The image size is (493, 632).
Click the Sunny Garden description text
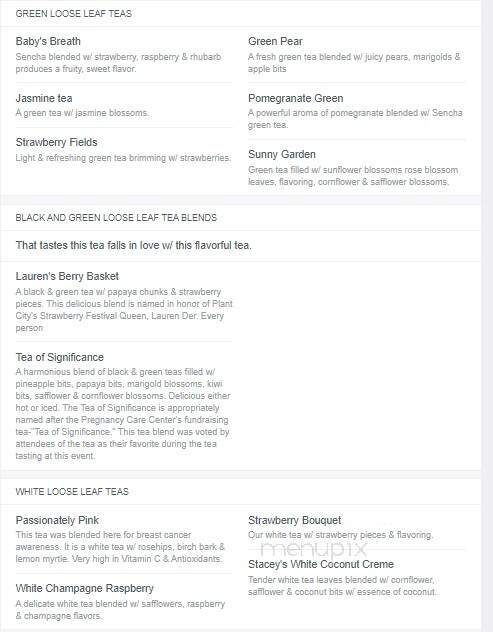tap(353, 176)
